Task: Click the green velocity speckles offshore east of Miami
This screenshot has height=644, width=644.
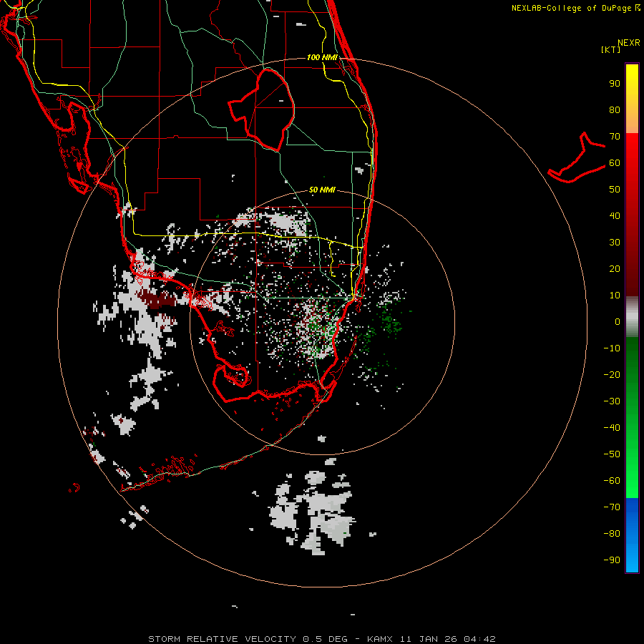Action: click(390, 321)
